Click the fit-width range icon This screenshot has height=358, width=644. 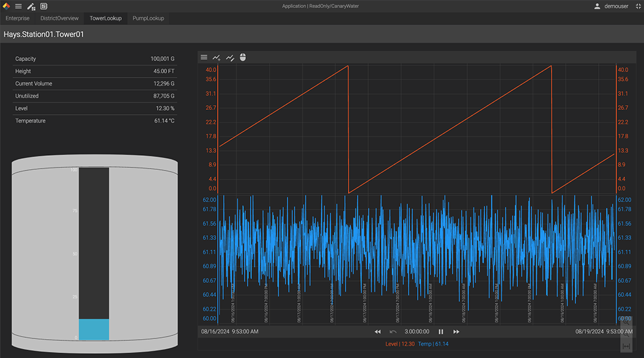626,346
